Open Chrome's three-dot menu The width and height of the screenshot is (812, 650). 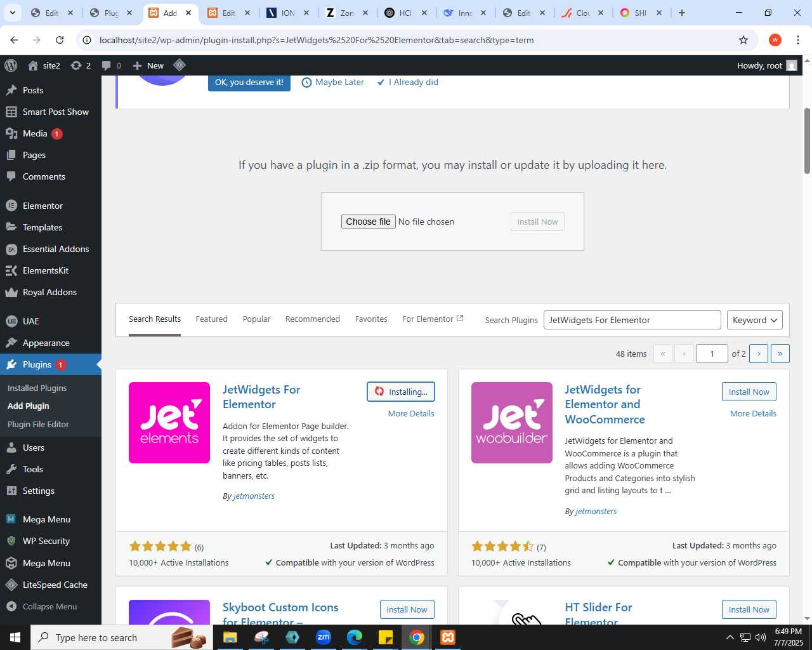[798, 40]
